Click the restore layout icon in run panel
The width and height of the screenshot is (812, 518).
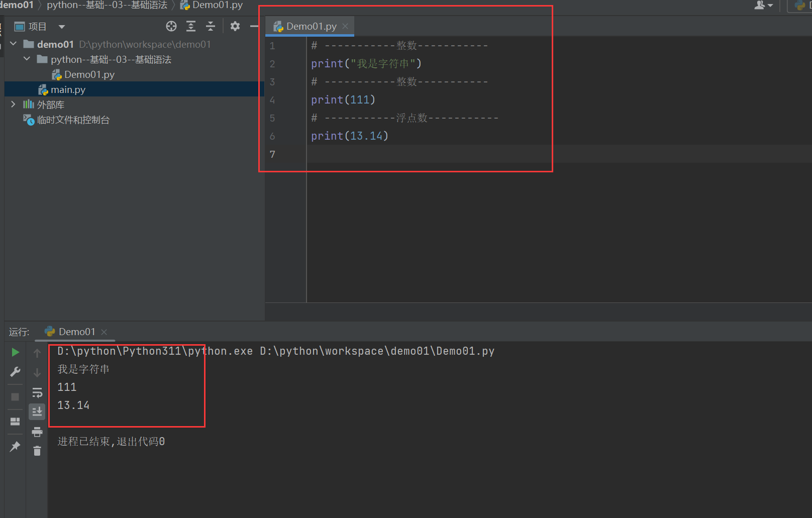coord(15,421)
